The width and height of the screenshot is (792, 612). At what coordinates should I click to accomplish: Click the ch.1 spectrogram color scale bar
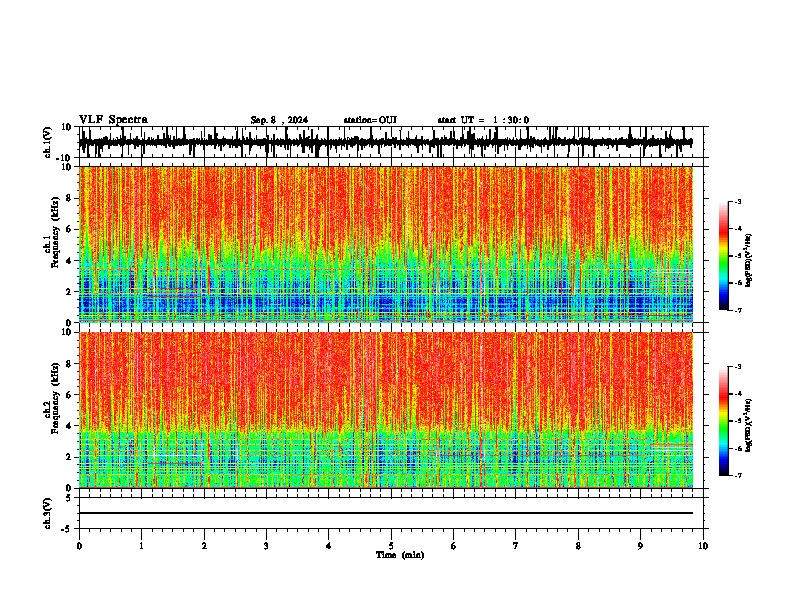click(724, 256)
